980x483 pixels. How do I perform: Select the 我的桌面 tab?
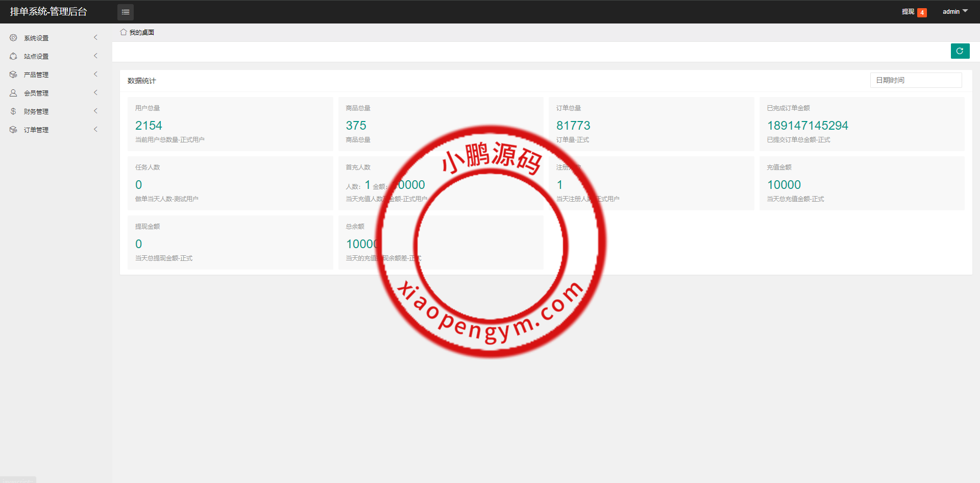pyautogui.click(x=141, y=32)
